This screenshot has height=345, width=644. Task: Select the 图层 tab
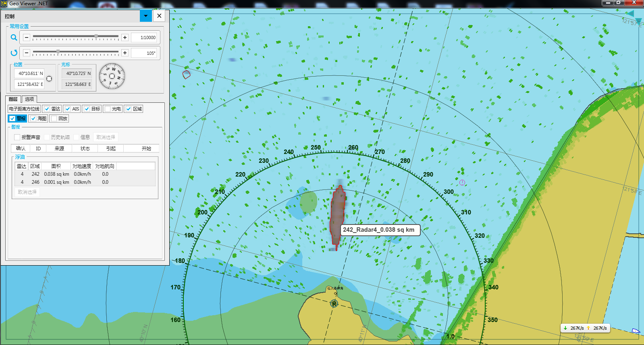(x=13, y=99)
